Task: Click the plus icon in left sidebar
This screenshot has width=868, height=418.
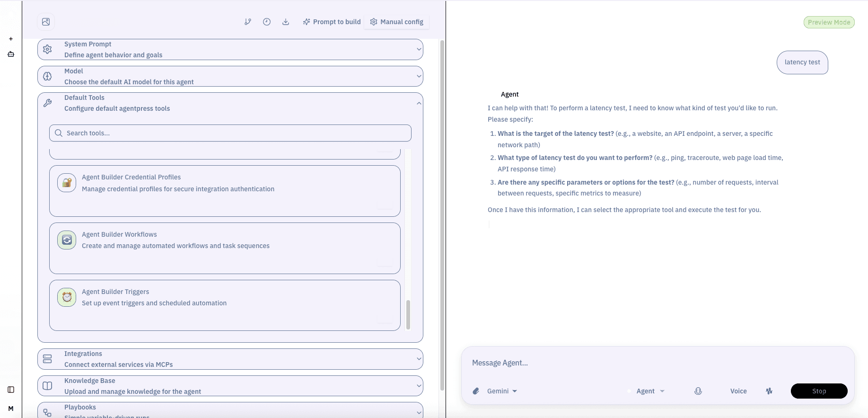Action: coord(11,39)
